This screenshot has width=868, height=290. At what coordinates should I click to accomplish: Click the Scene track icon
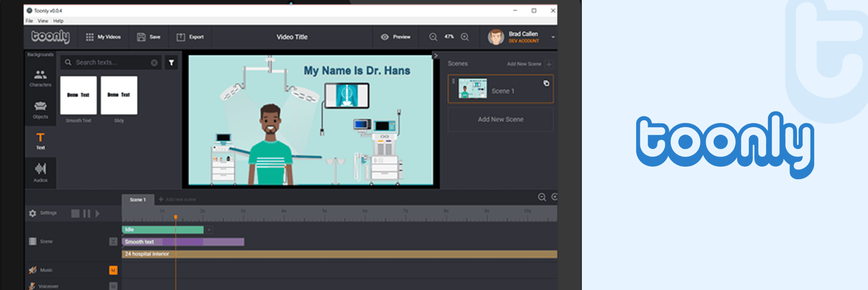33,242
